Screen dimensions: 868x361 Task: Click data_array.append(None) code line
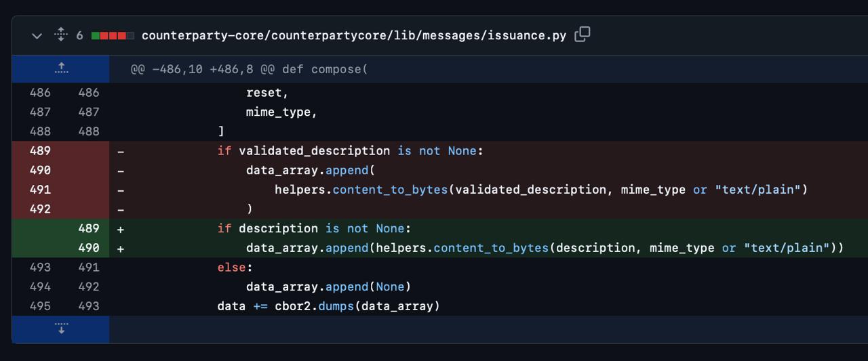[328, 286]
